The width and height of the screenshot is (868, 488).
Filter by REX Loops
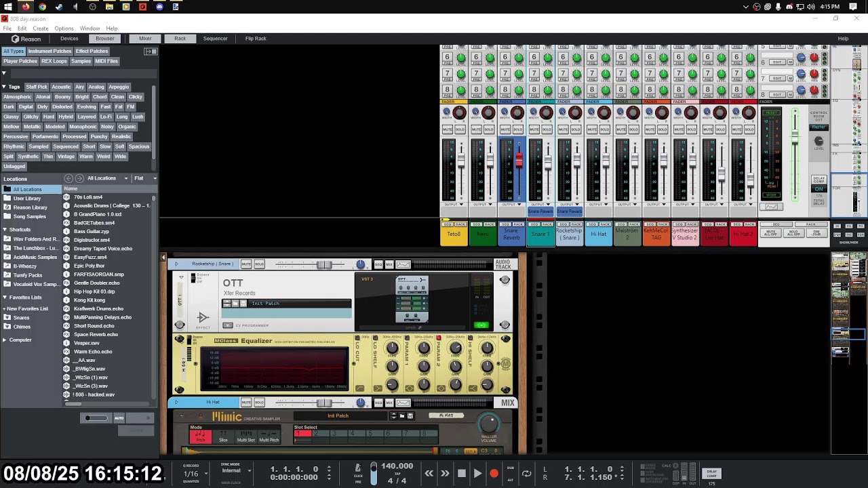(x=54, y=61)
